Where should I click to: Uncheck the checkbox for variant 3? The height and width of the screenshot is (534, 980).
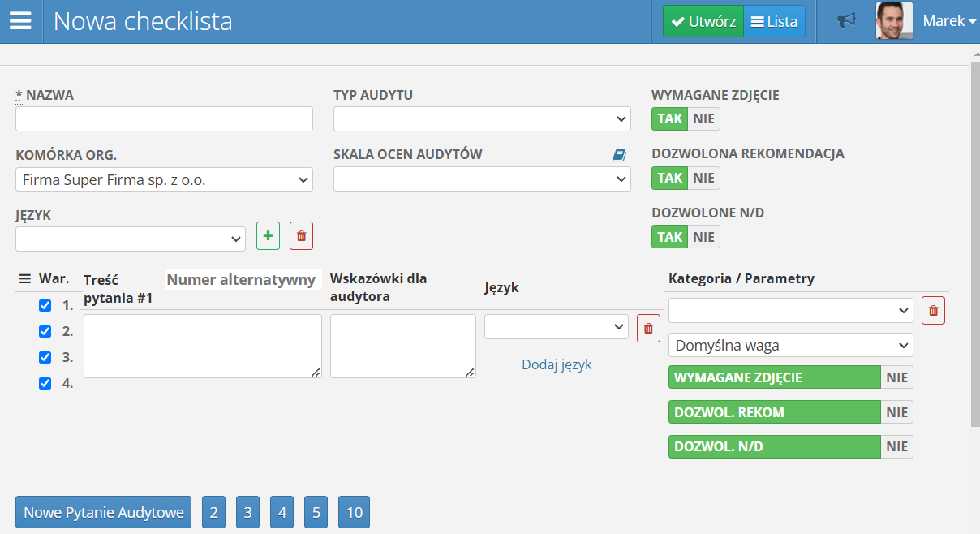pos(45,357)
